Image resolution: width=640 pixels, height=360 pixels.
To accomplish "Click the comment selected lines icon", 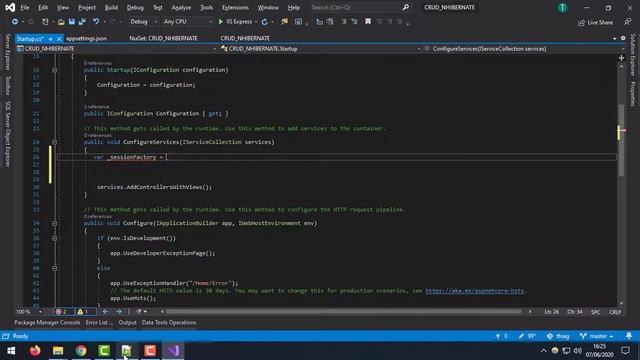I will tap(344, 22).
